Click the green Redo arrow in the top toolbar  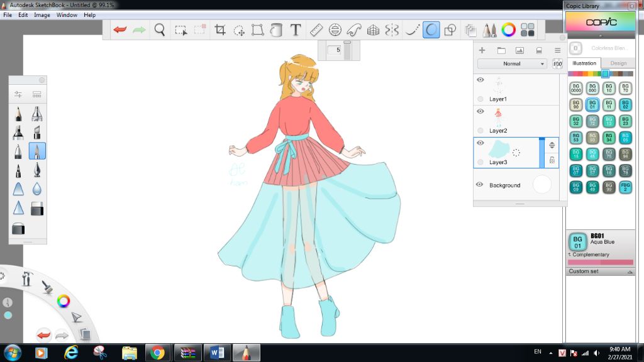[139, 30]
